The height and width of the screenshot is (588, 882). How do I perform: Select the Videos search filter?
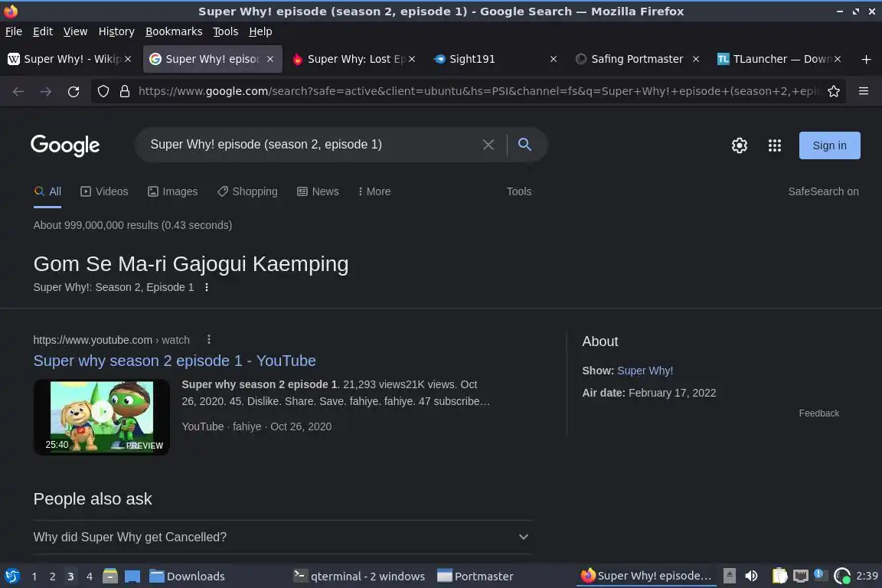105,191
